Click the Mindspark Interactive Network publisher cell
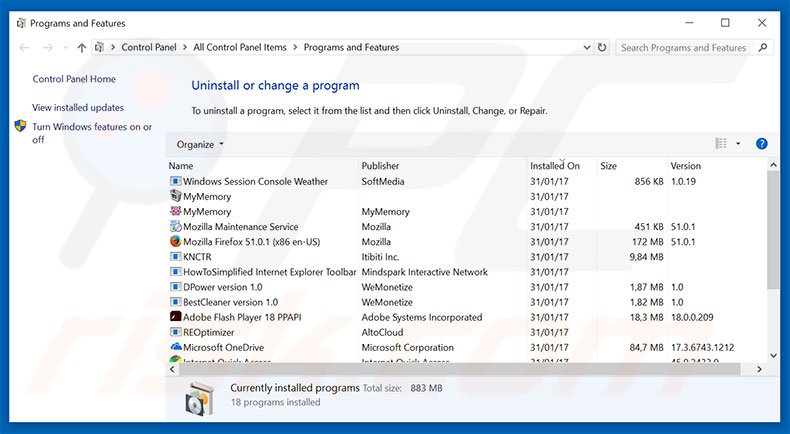The height and width of the screenshot is (434, 790). point(425,272)
